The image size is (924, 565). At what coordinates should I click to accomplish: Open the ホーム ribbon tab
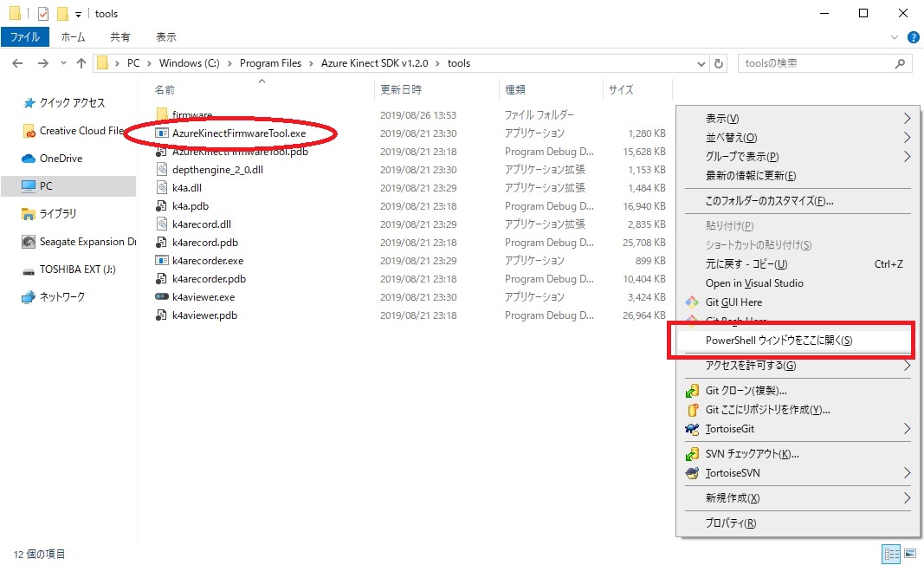pos(73,37)
